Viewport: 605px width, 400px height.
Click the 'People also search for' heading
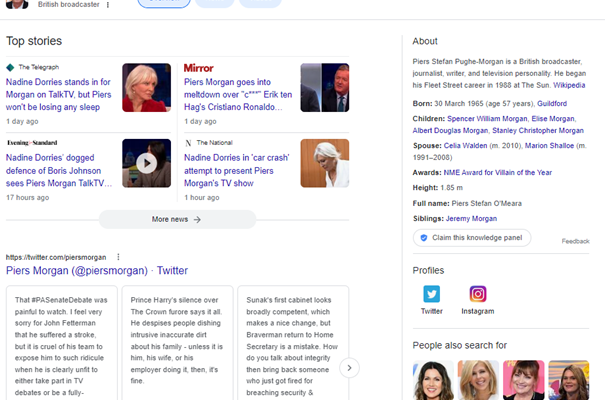click(x=460, y=345)
